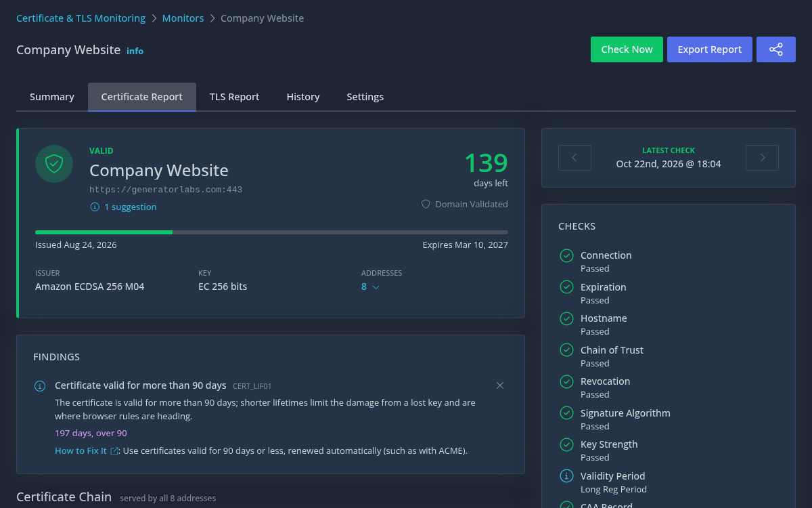Click the share icon button
This screenshot has height=508, width=812.
(776, 49)
